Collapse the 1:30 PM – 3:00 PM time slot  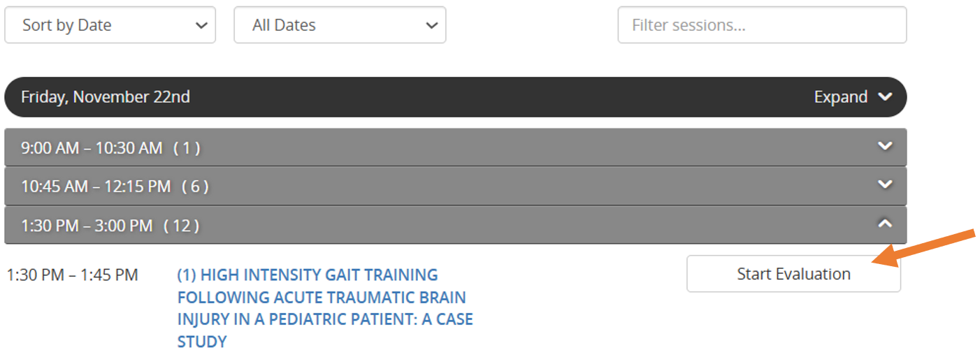(x=456, y=225)
